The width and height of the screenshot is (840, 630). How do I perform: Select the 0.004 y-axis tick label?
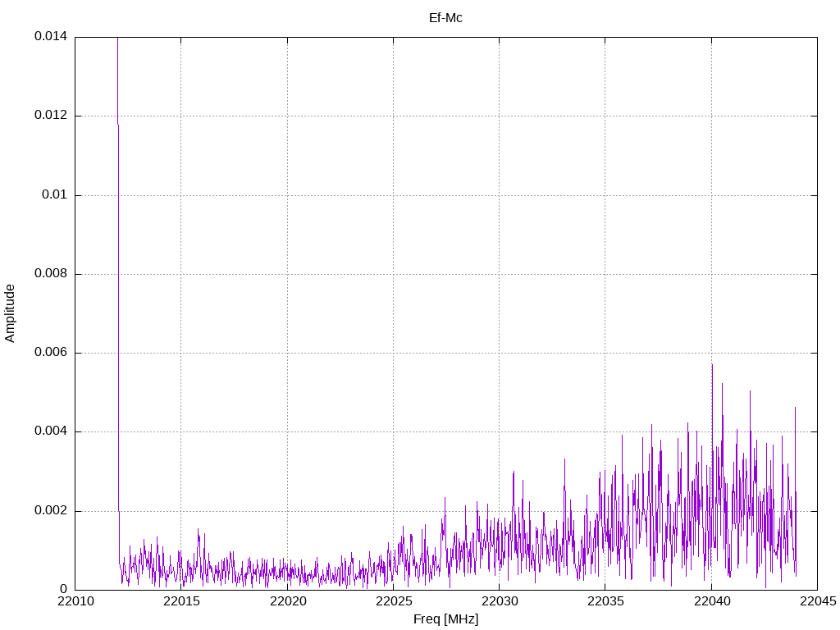pyautogui.click(x=50, y=431)
